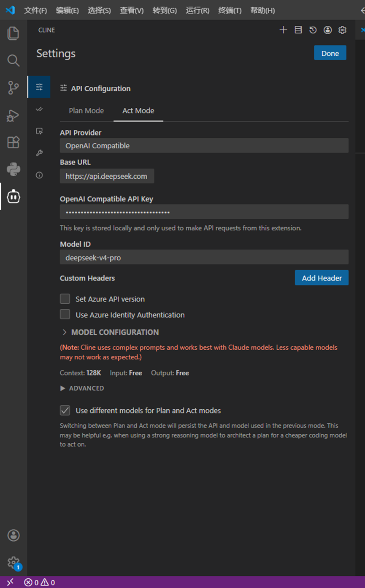Open the browser settings section icon
Screen dimensions: 365x588
tap(39, 131)
